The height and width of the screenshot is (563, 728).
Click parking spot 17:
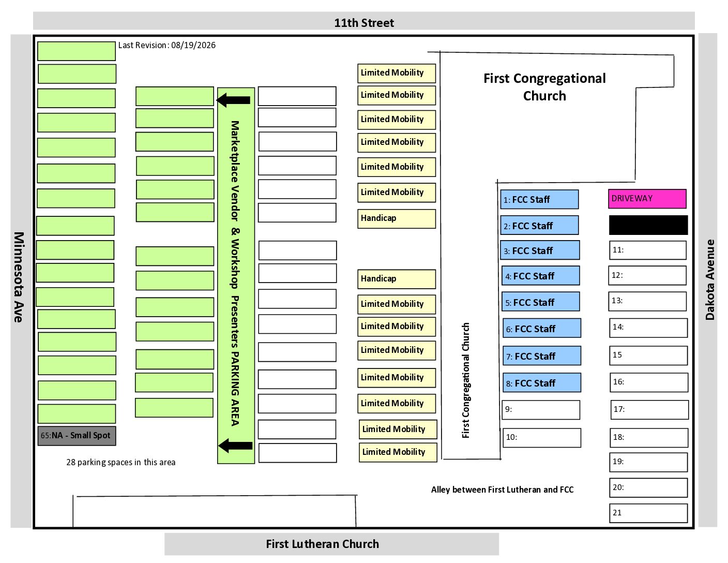[x=650, y=410]
